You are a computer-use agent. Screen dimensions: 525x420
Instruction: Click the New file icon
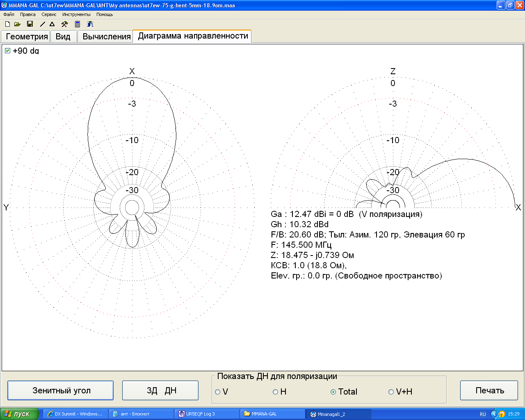point(7,24)
